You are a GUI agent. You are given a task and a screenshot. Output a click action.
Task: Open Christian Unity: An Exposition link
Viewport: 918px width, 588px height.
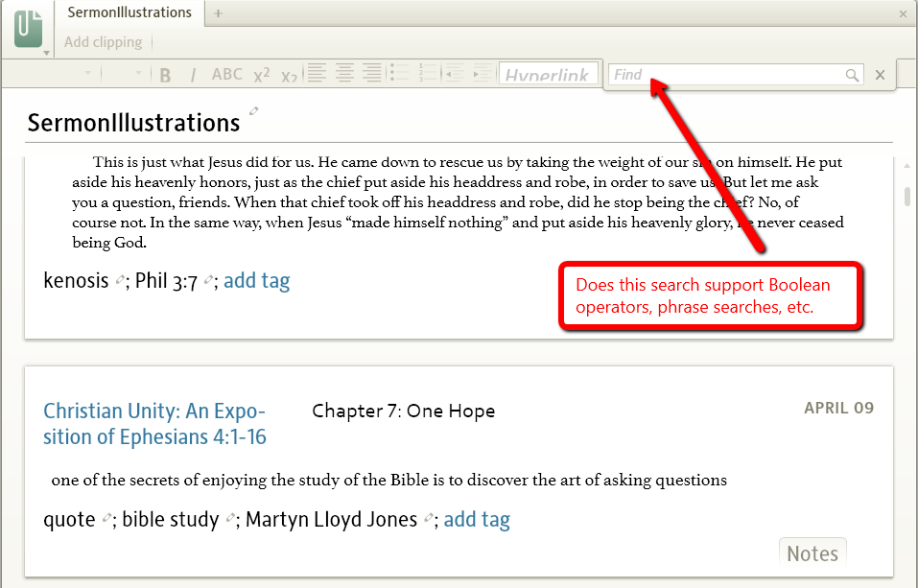[154, 424]
